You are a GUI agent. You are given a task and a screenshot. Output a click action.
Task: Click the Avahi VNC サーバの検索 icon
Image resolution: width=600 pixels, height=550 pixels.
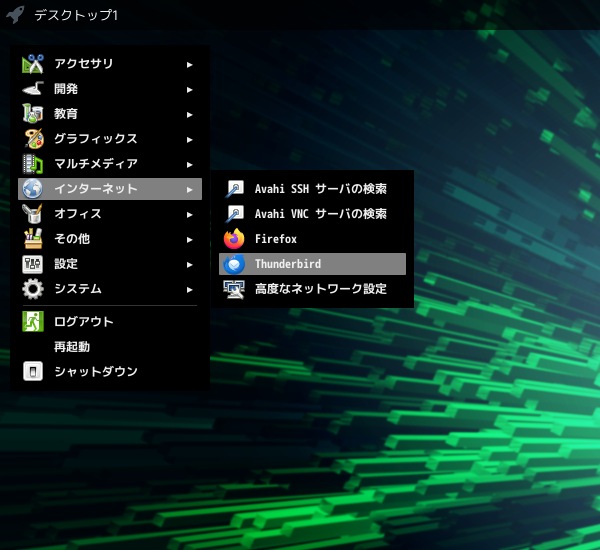click(x=234, y=214)
